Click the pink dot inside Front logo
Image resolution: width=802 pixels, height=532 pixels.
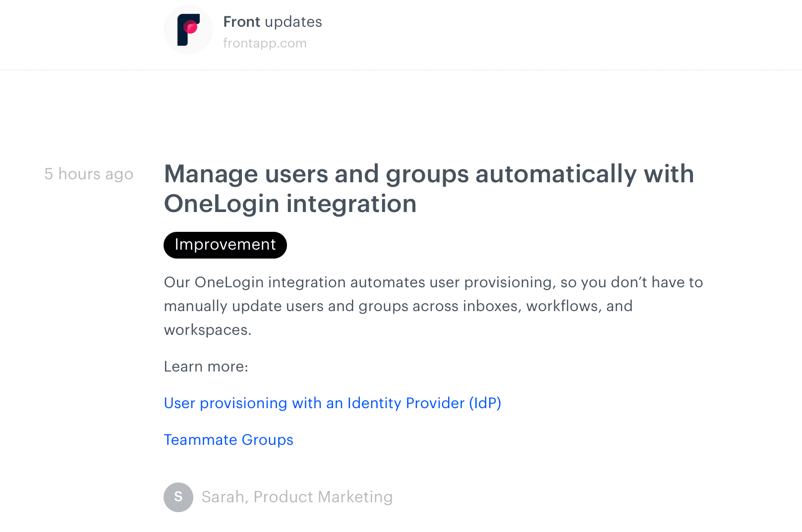pyautogui.click(x=190, y=26)
